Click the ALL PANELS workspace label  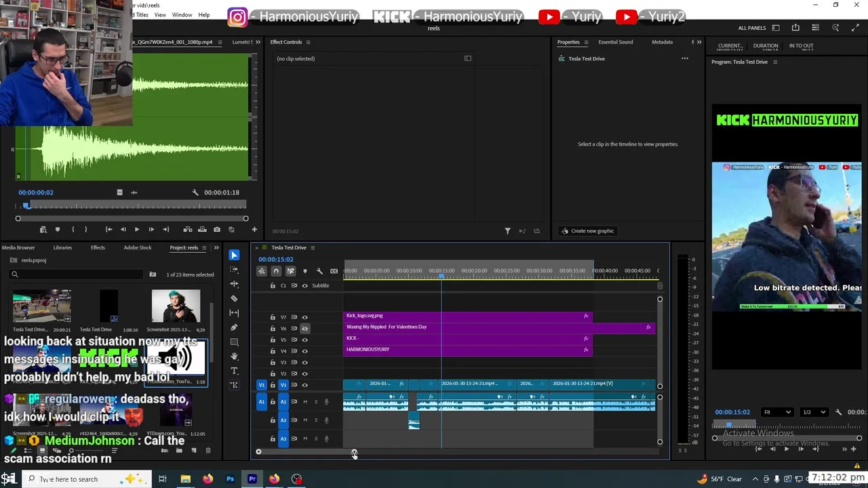click(752, 28)
